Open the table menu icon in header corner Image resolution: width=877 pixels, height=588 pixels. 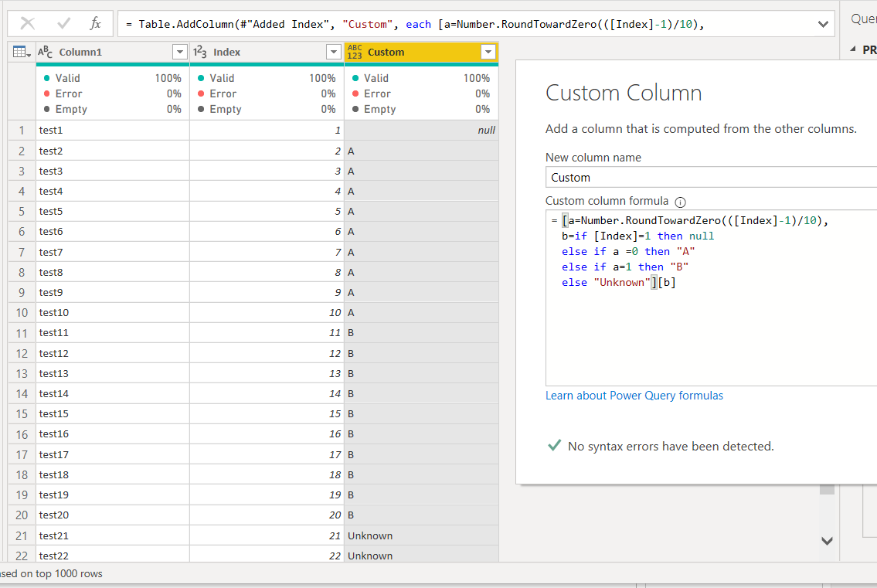(22, 52)
